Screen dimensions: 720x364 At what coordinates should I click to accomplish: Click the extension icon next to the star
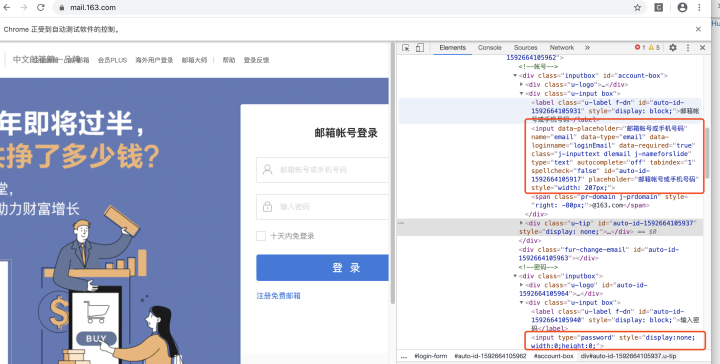pyautogui.click(x=658, y=7)
